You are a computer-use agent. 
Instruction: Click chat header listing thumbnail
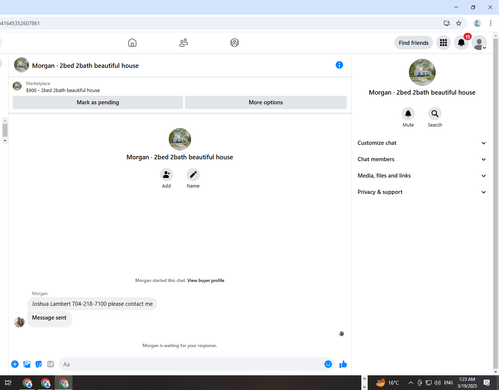[21, 65]
